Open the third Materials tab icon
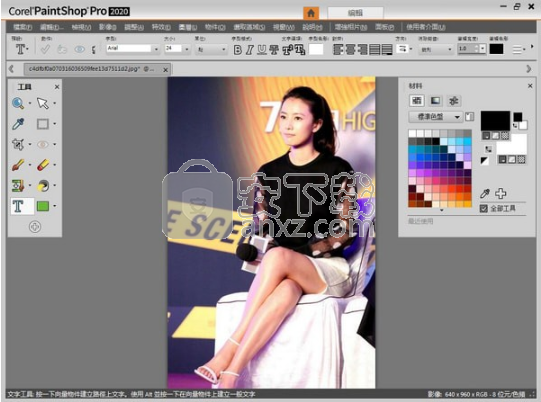The image size is (541, 402). 454,100
